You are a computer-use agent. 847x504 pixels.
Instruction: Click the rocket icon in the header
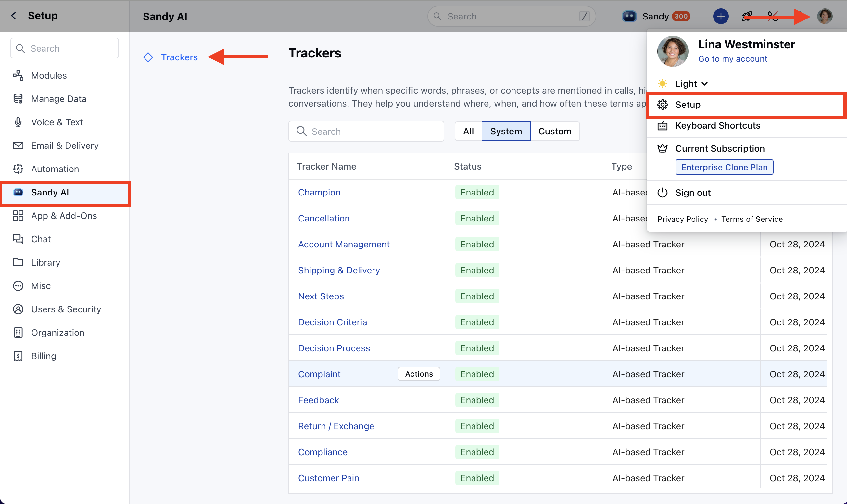point(746,16)
